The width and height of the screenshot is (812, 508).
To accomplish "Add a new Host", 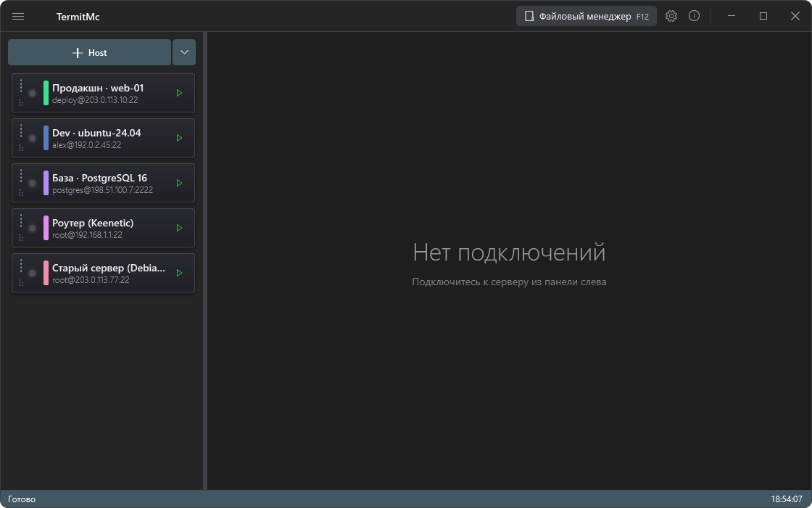I will [x=90, y=52].
